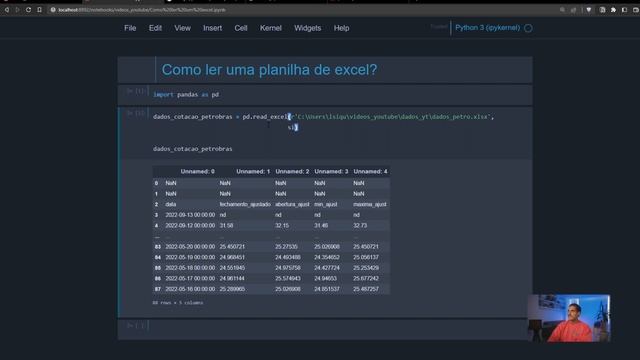The width and height of the screenshot is (640, 360).
Task: Open the Cell menu
Action: pyautogui.click(x=241, y=28)
